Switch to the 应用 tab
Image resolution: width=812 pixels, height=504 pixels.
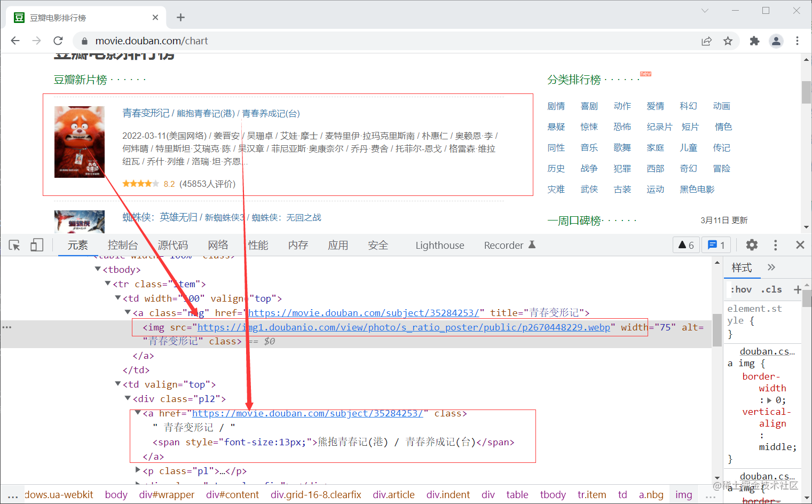coord(338,245)
